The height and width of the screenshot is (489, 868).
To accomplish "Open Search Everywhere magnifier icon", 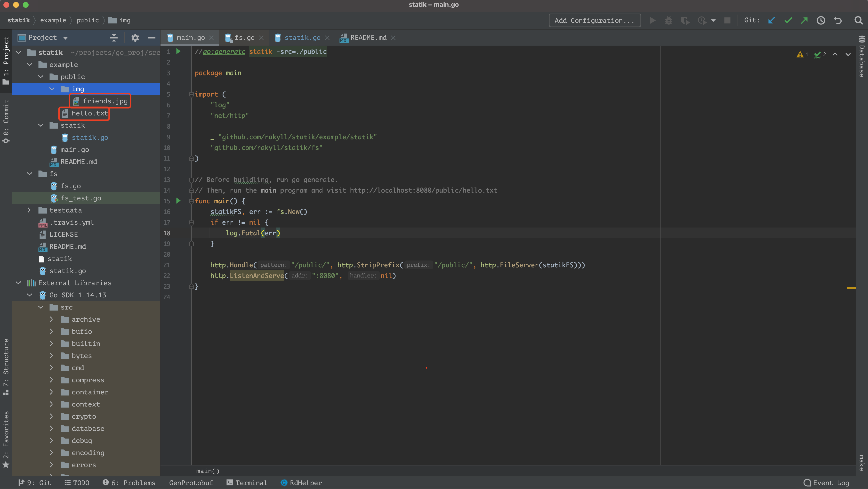I will 858,21.
